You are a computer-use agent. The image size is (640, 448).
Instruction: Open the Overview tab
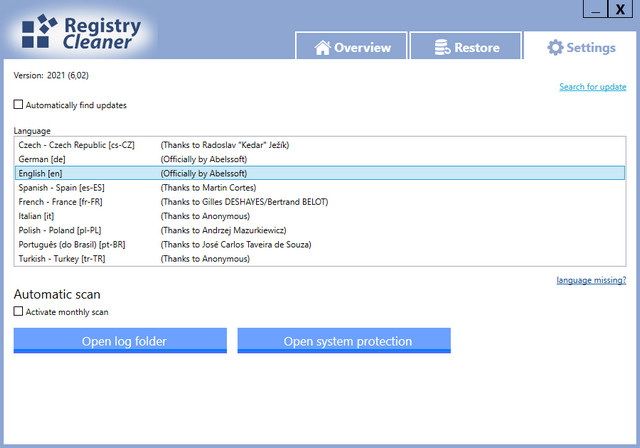pos(351,46)
